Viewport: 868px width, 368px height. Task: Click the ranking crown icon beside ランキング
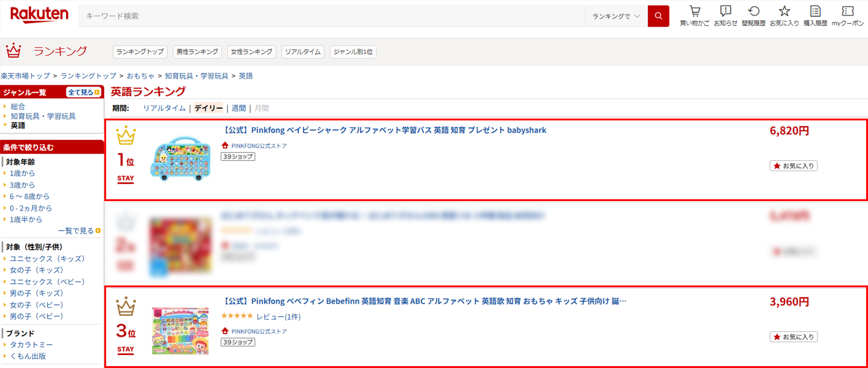(x=14, y=51)
